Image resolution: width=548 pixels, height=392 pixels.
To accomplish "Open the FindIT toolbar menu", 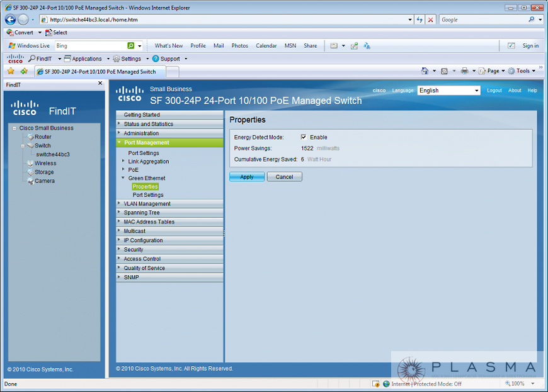I will point(45,59).
